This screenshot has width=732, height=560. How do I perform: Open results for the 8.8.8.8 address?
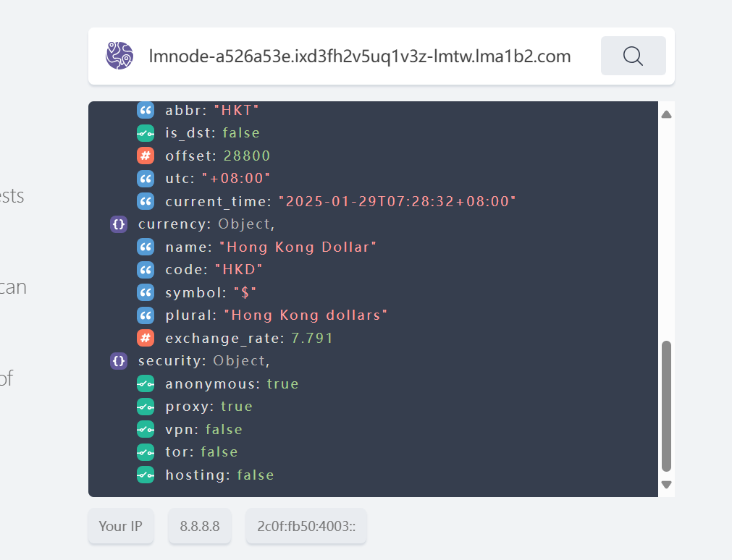coord(199,527)
